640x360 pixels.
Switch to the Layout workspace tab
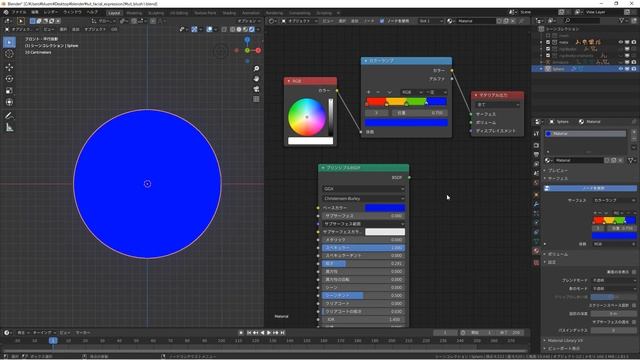click(x=114, y=13)
